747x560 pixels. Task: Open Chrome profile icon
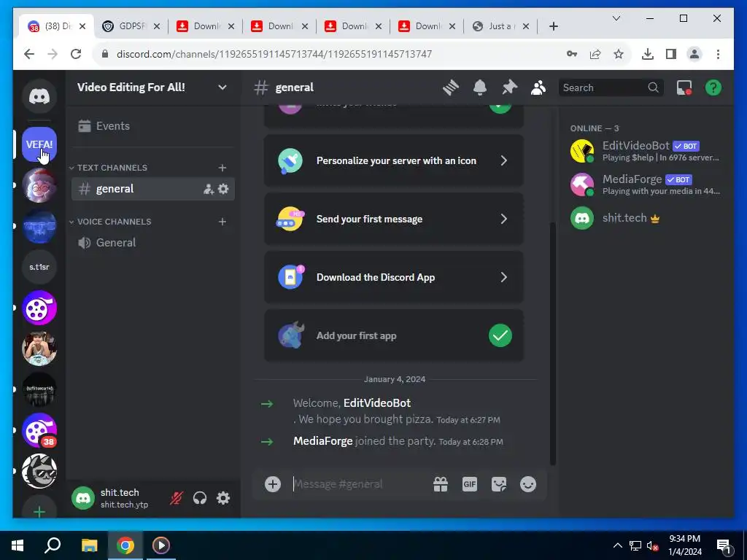pos(694,54)
